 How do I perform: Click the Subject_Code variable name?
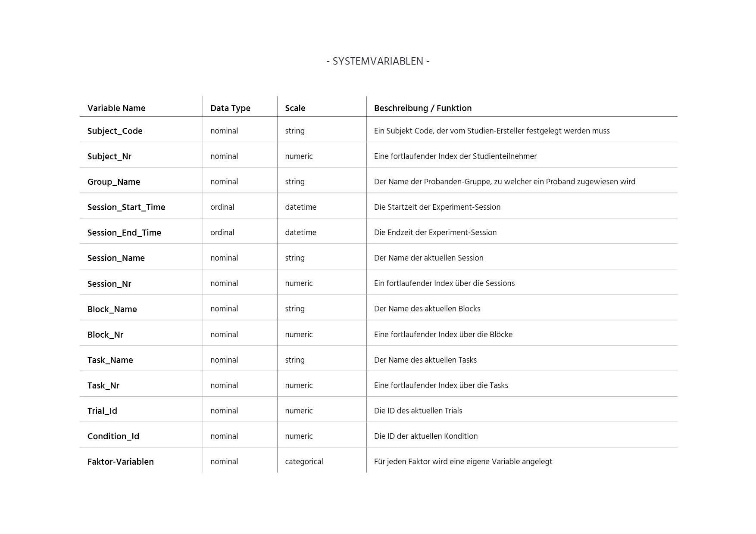(115, 131)
